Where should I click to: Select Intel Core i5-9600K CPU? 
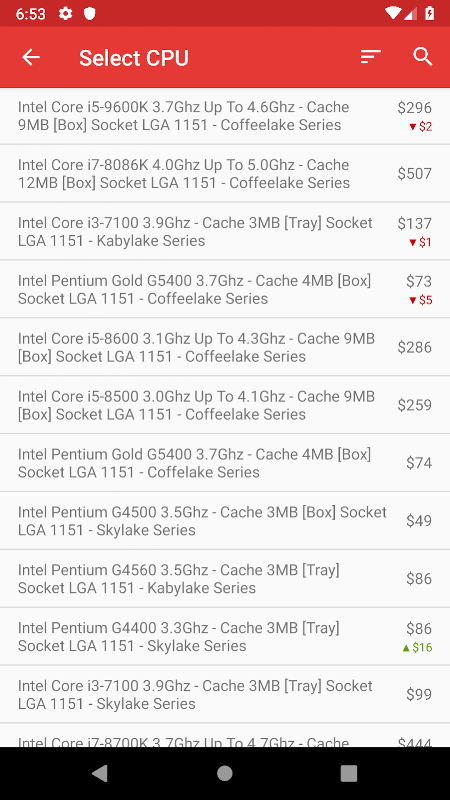click(x=225, y=116)
